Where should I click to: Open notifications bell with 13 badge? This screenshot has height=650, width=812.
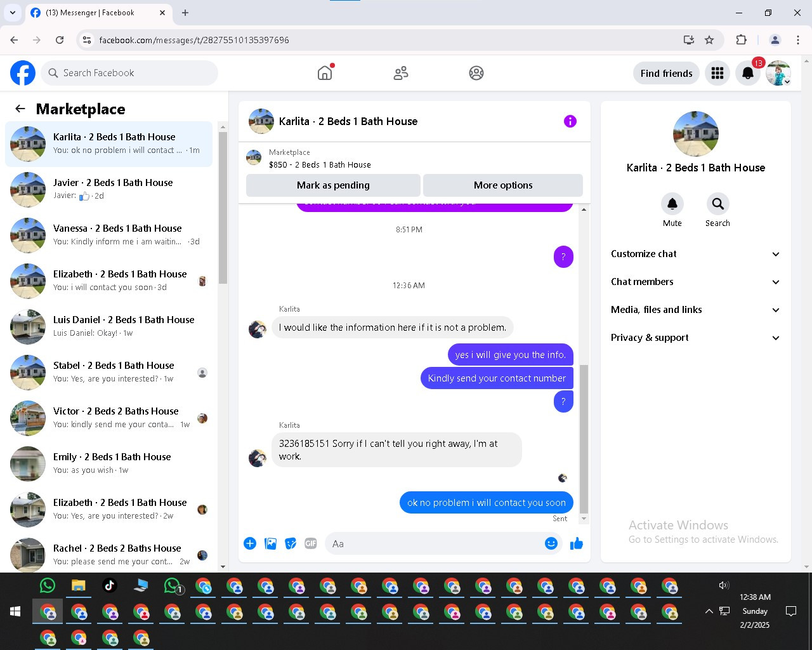coord(748,73)
